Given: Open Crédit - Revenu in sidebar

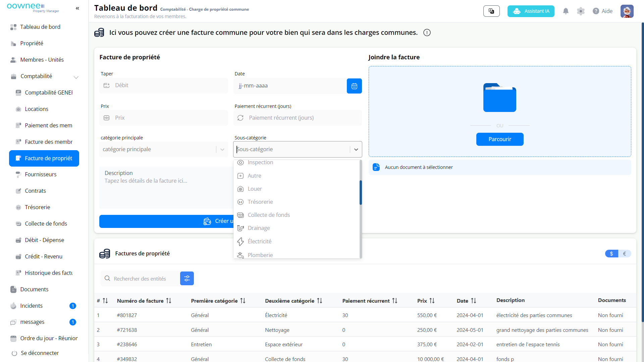Looking at the screenshot, I should pos(44,256).
